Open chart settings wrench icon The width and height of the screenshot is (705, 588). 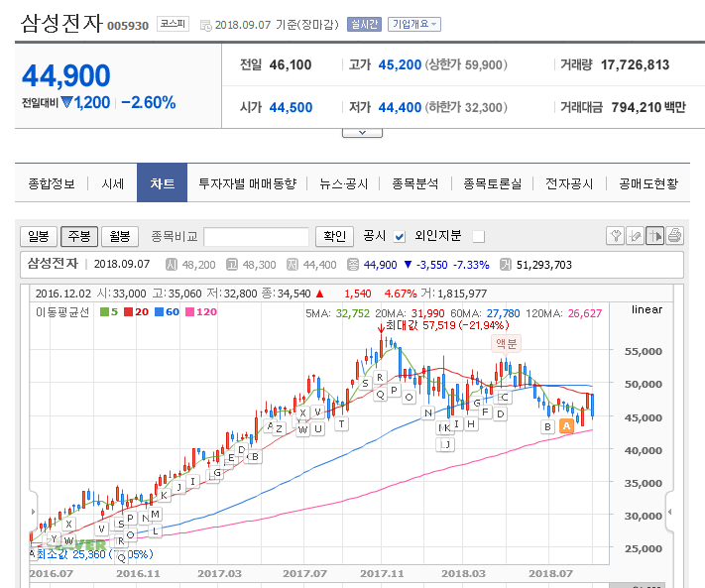click(x=615, y=236)
